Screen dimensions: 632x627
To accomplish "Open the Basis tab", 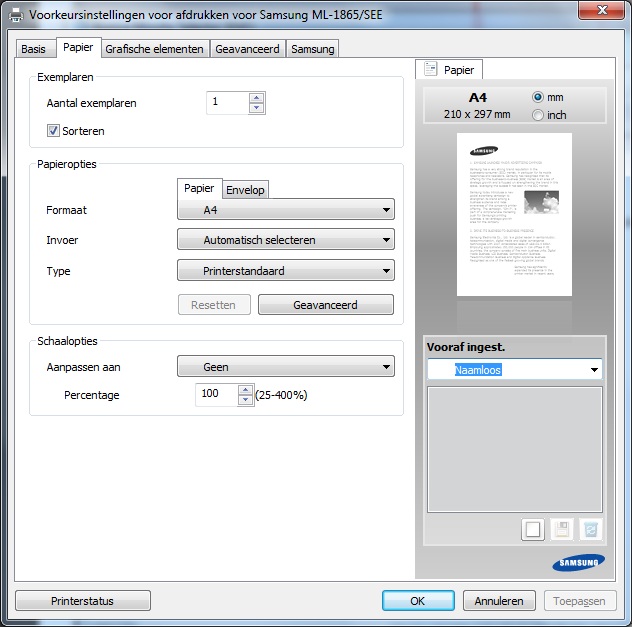I will point(33,49).
